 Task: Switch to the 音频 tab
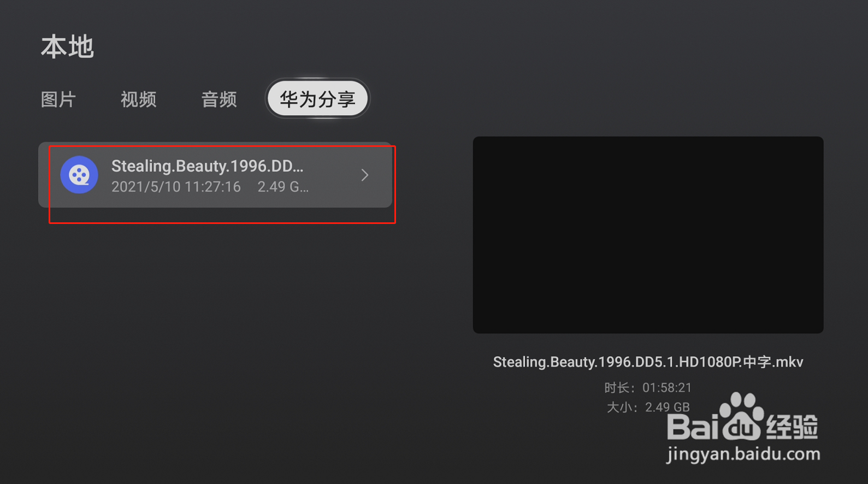click(219, 99)
